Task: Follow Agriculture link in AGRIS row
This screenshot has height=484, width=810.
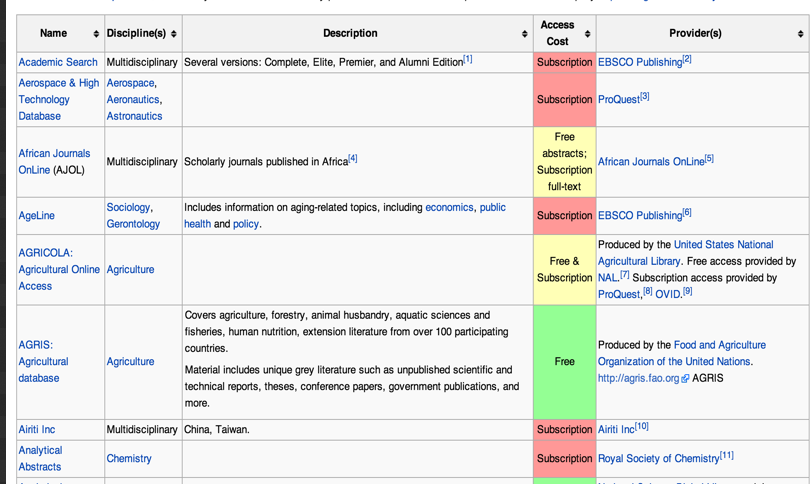Action: [130, 361]
